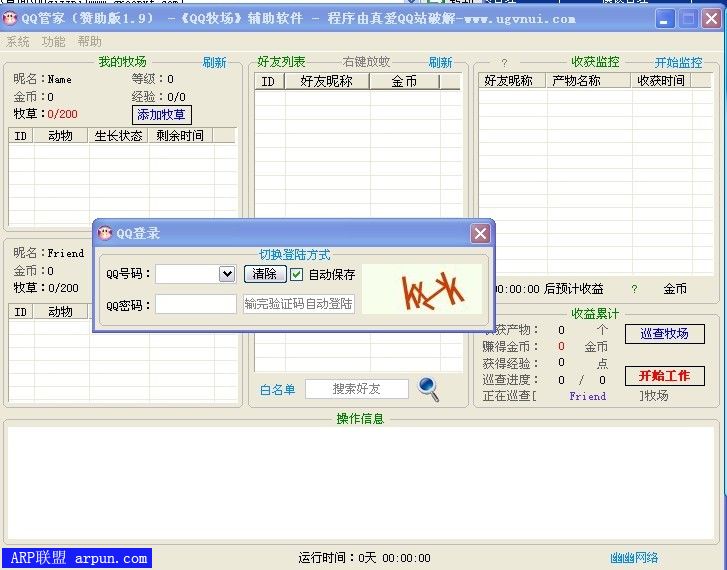Screen dimensions: 727x570
Task: Click the magnifier search icon under friend list
Action: (428, 389)
